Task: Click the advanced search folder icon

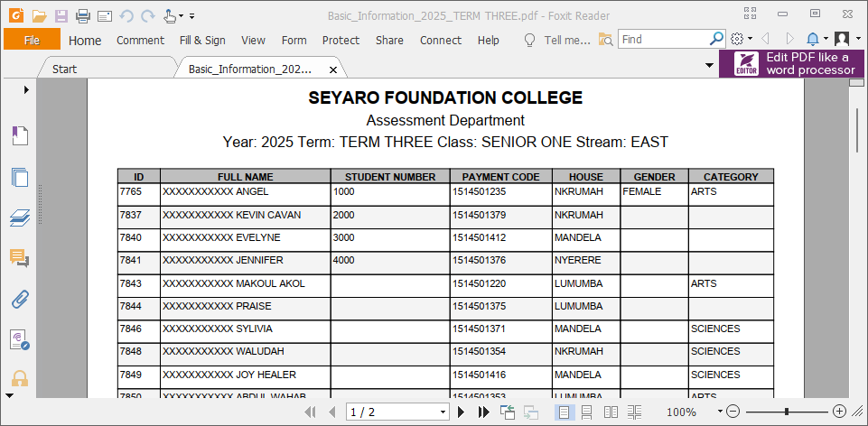Action: pyautogui.click(x=605, y=40)
